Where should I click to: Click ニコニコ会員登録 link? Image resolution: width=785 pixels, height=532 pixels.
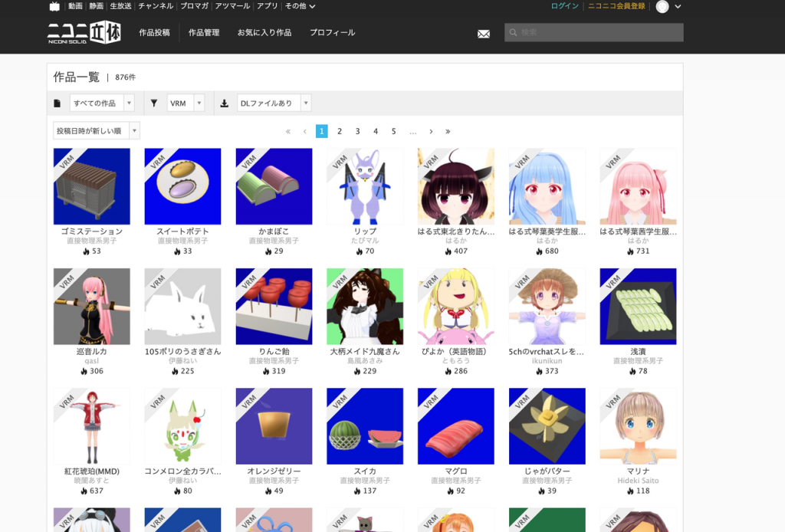(616, 6)
